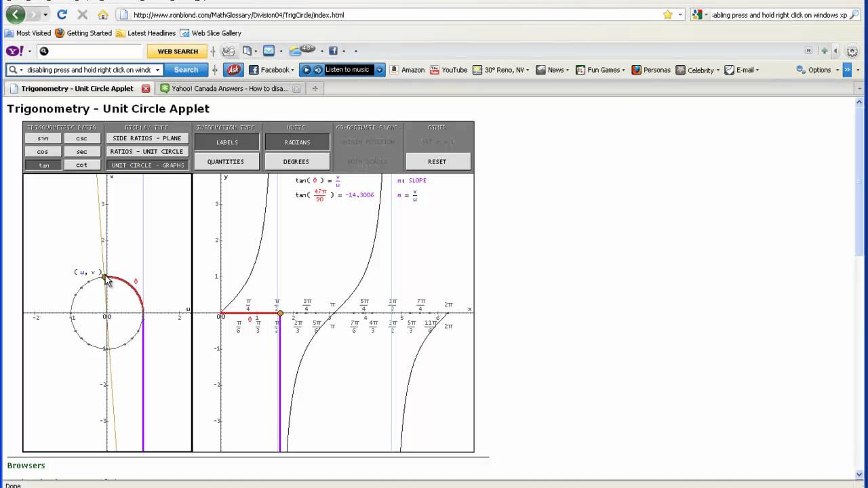This screenshot has width=868, height=488.
Task: Go back with the browser back arrow
Action: (x=16, y=14)
